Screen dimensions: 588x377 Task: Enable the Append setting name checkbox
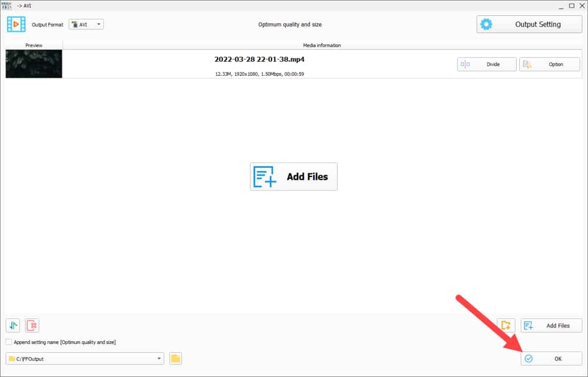point(8,342)
